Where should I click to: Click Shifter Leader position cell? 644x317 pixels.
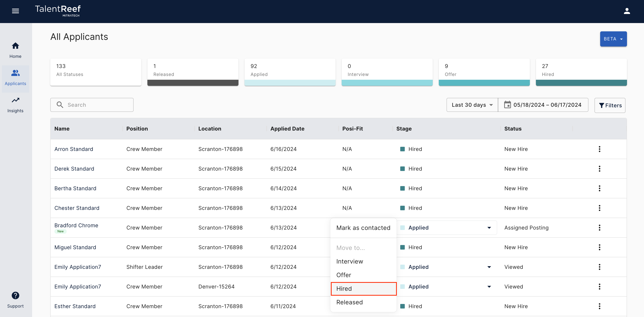(x=145, y=267)
